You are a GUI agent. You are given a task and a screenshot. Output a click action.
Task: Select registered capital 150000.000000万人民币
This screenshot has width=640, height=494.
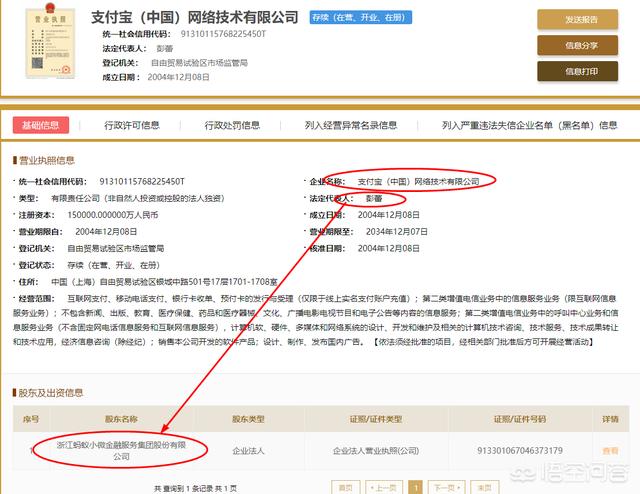pyautogui.click(x=113, y=215)
